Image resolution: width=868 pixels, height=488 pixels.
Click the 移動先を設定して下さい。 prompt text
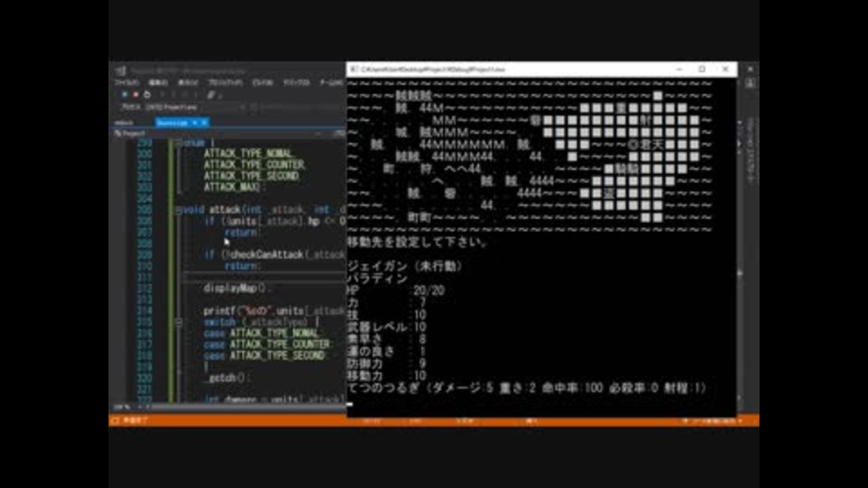pos(418,242)
